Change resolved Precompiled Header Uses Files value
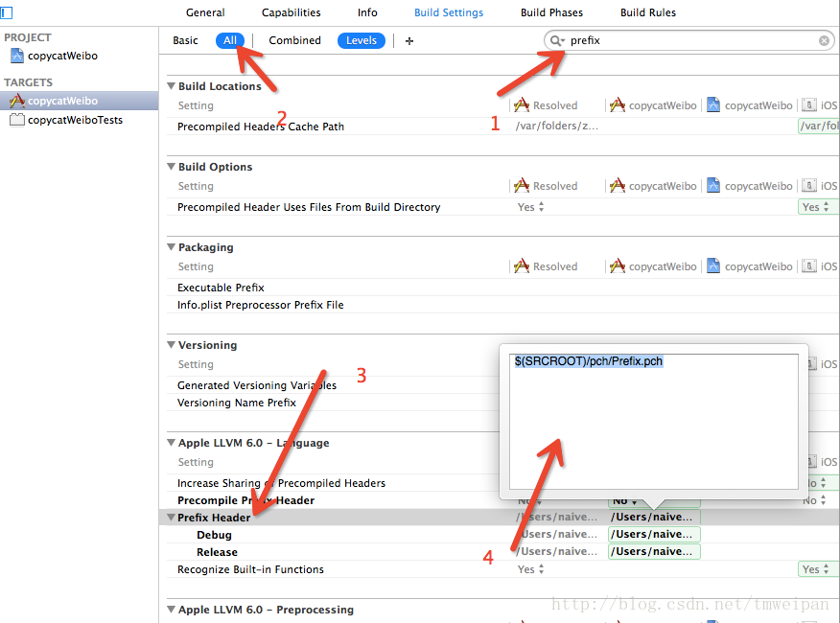Viewport: 840px width, 623px height. 530,207
